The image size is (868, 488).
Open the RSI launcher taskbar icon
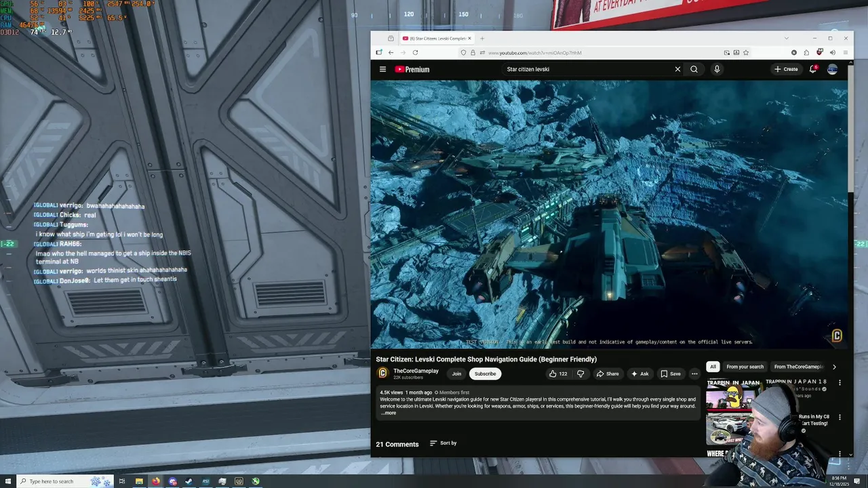tap(205, 481)
